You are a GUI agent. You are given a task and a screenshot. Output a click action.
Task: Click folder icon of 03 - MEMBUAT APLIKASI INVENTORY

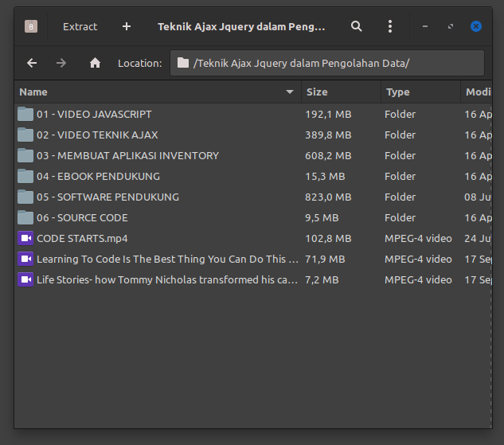click(25, 155)
